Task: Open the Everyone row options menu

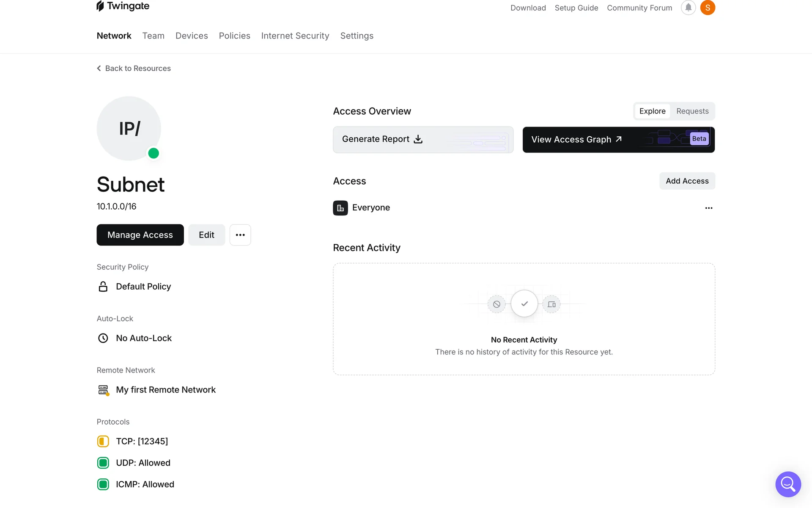Action: click(x=709, y=208)
